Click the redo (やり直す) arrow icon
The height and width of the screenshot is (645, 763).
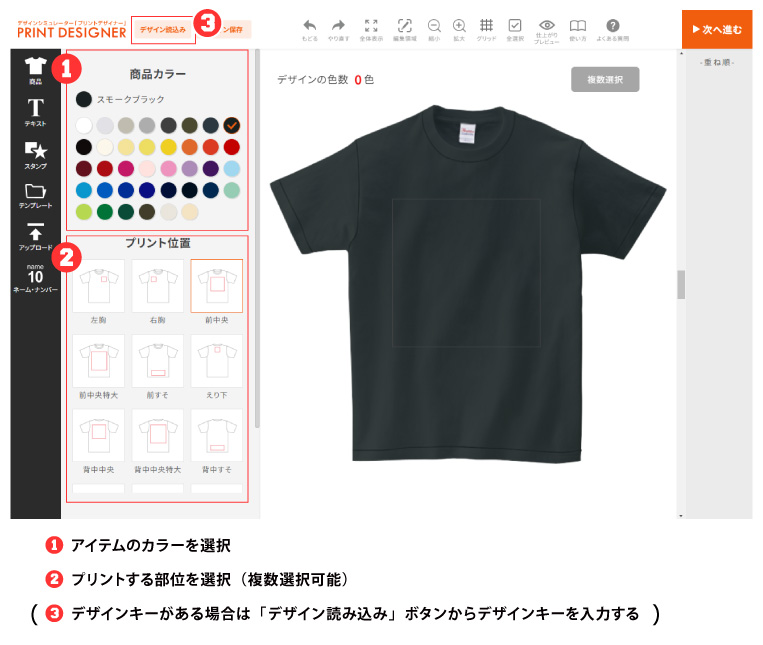point(338,26)
